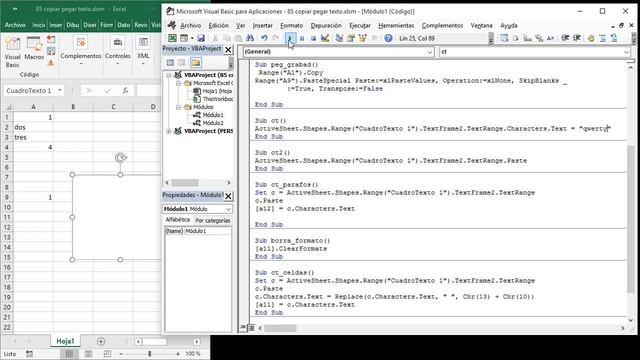Collapse the VBAProject (85 c... tree node
Viewport: 640px width, 360px height.
169,75
